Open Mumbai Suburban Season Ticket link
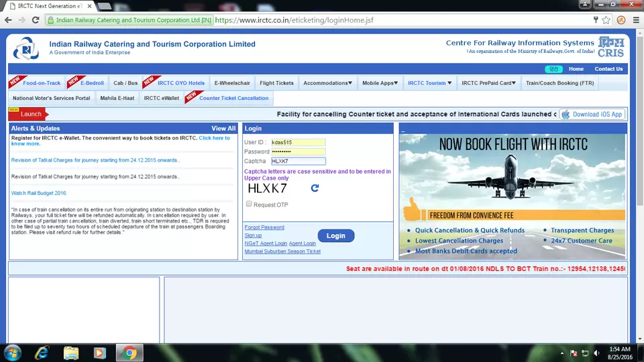The width and height of the screenshot is (644, 362). 282,251
